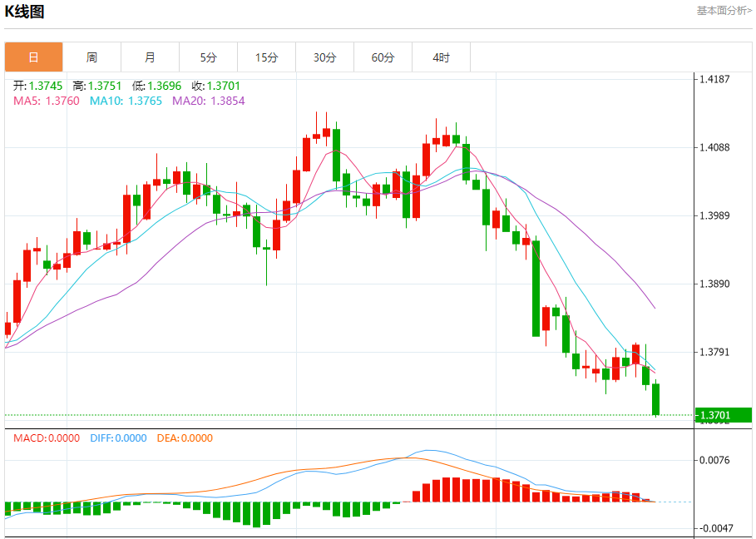Switch to the 周 weekly tab
The height and width of the screenshot is (539, 756).
pyautogui.click(x=91, y=57)
